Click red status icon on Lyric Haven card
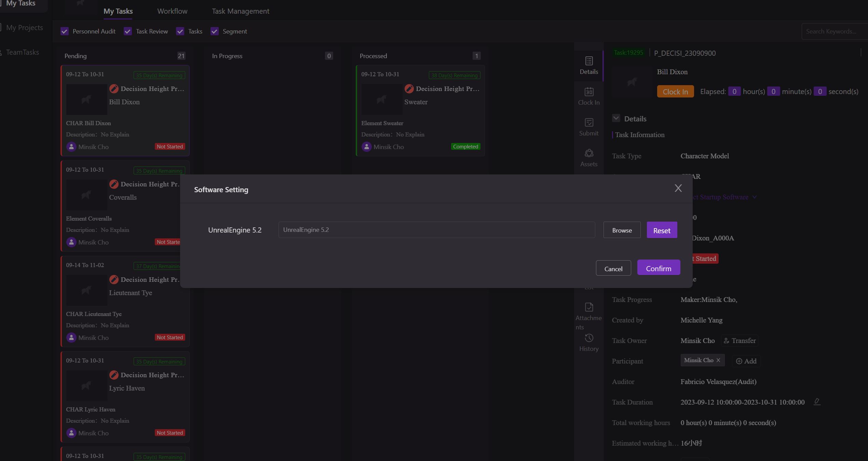868x461 pixels. (x=114, y=375)
